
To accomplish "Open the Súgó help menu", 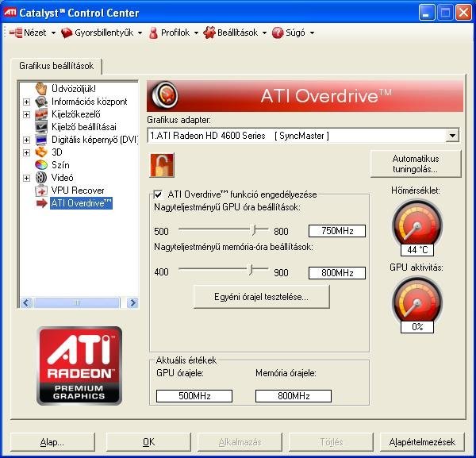I will coord(295,33).
